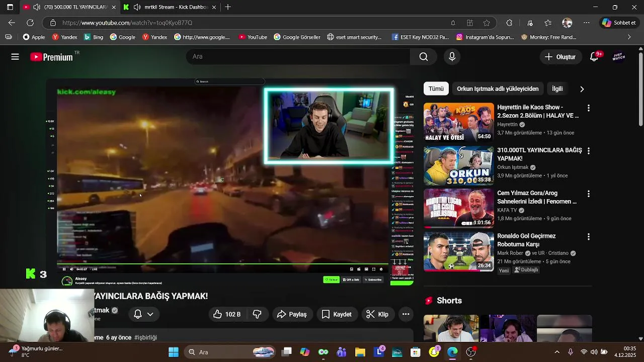This screenshot has height=362, width=644.
Task: Go to YouTube Premium home logo
Action: click(x=52, y=57)
